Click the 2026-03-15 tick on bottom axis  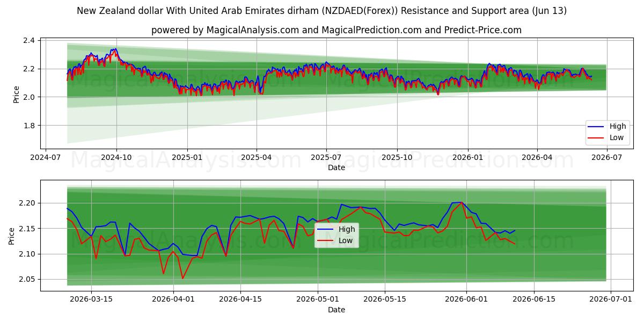tap(91, 299)
